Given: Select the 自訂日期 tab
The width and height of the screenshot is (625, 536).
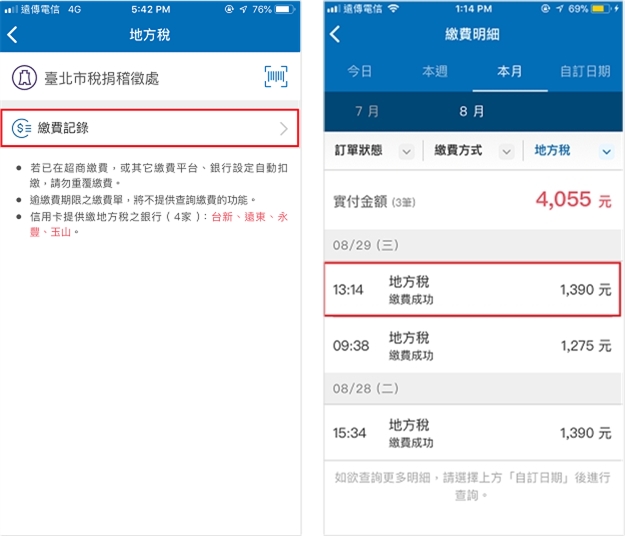Looking at the screenshot, I should 585,72.
